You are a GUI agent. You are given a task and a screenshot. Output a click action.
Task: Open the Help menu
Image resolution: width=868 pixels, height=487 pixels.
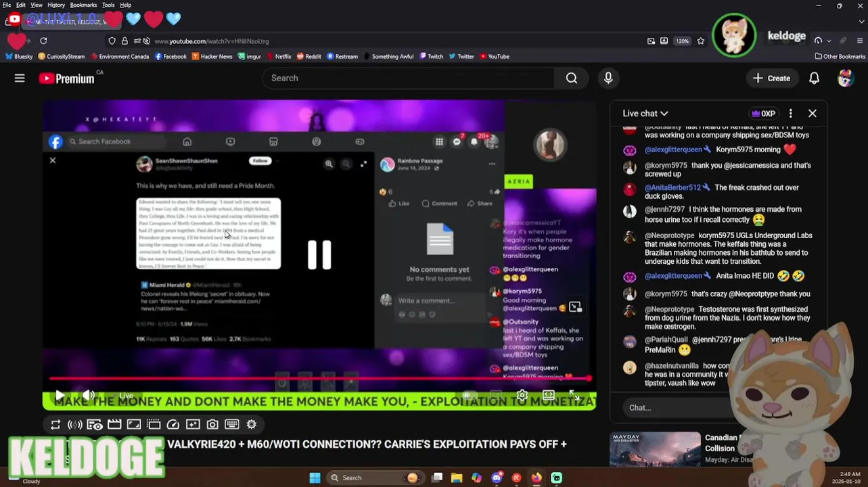click(125, 5)
